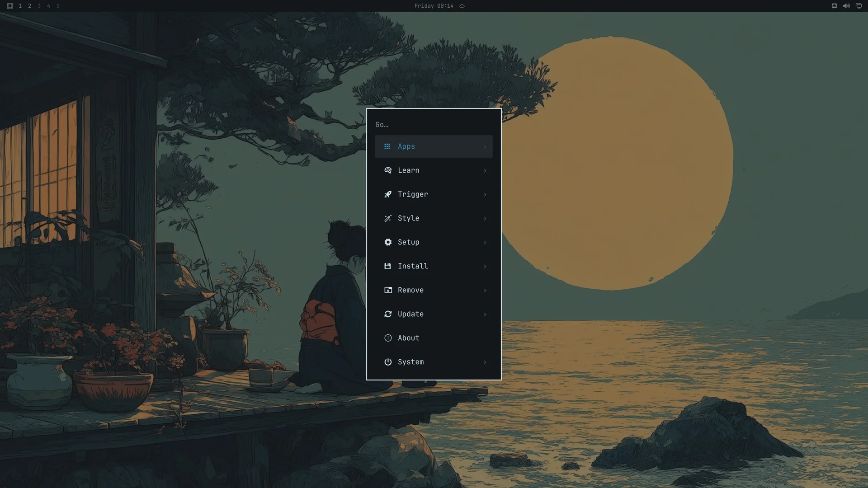Screen dimensions: 868x488
Task: Expand the System submenu chevron
Action: tap(485, 362)
